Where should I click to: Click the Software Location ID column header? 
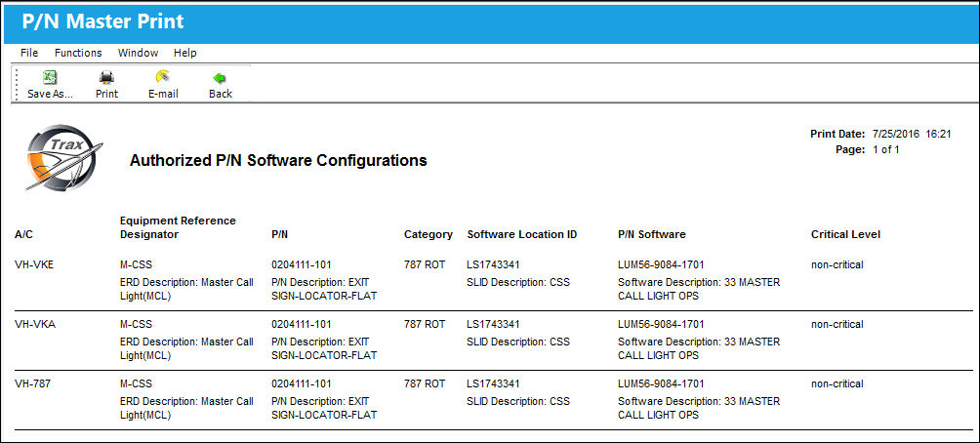coord(522,234)
